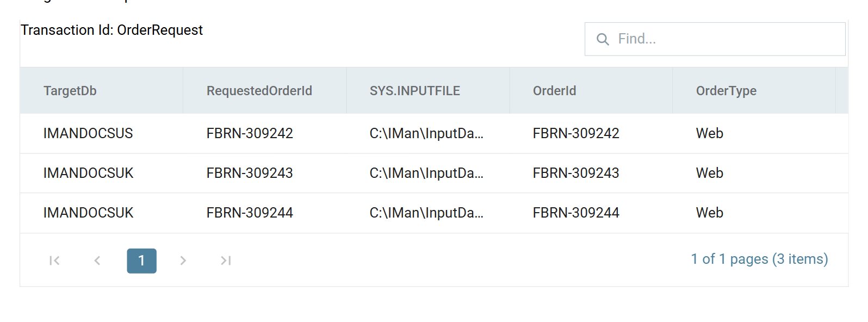Click RequestedOrderId value FBRN-309244
Image resolution: width=868 pixels, height=322 pixels.
click(x=250, y=213)
